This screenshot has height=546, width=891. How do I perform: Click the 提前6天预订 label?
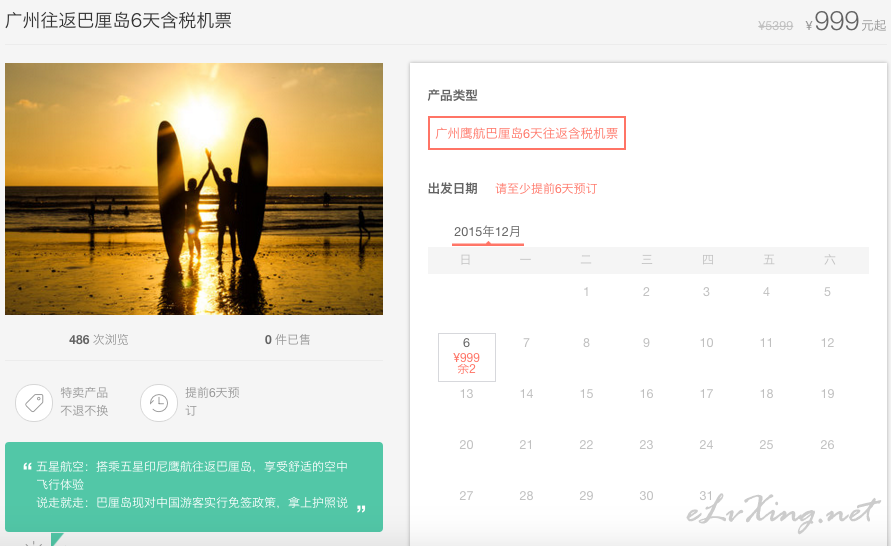click(x=212, y=402)
